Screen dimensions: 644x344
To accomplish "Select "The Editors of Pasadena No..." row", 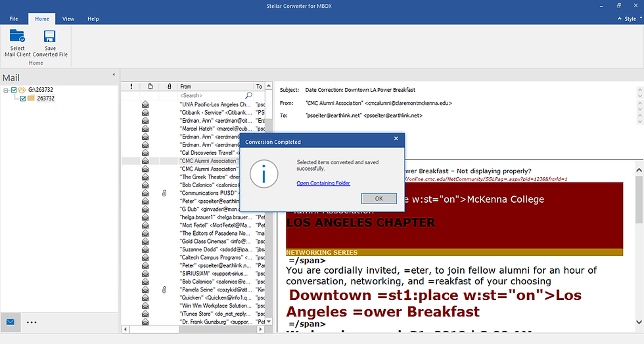I will click(x=193, y=233).
